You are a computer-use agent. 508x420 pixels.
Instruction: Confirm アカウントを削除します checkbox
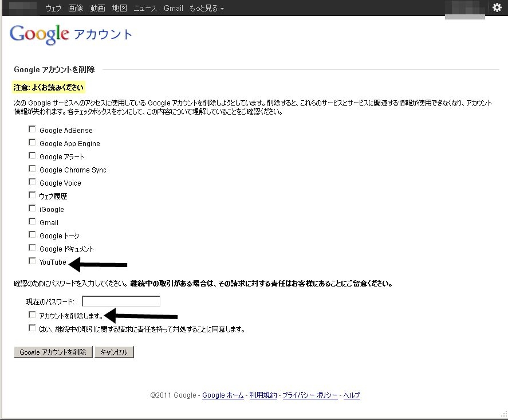pyautogui.click(x=32, y=315)
